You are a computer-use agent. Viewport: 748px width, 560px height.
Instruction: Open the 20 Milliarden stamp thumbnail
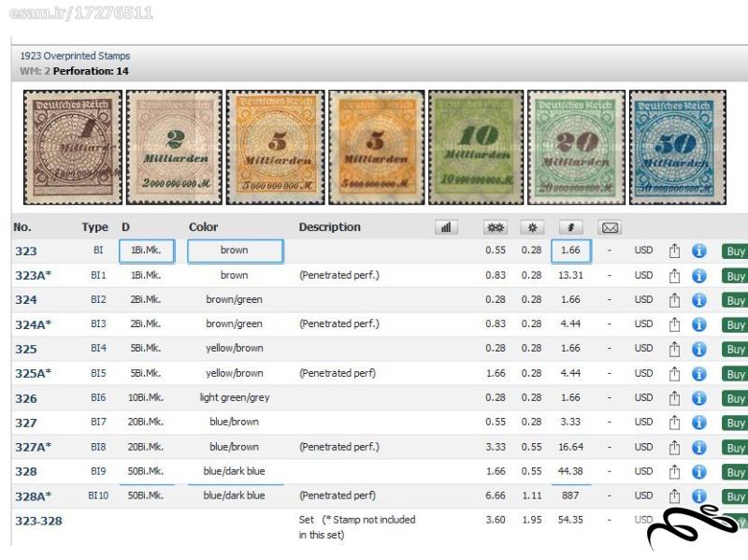click(576, 148)
